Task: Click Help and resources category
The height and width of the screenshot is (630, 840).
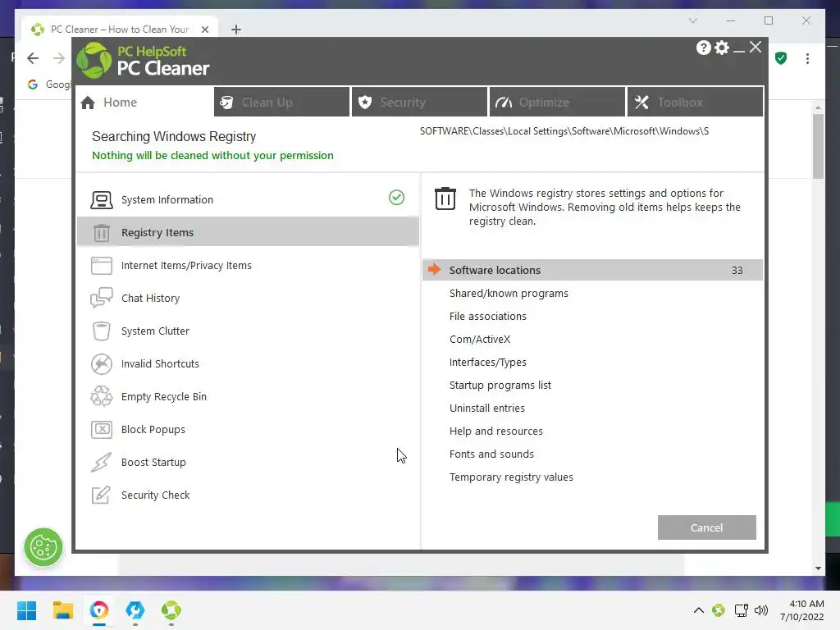Action: click(495, 431)
